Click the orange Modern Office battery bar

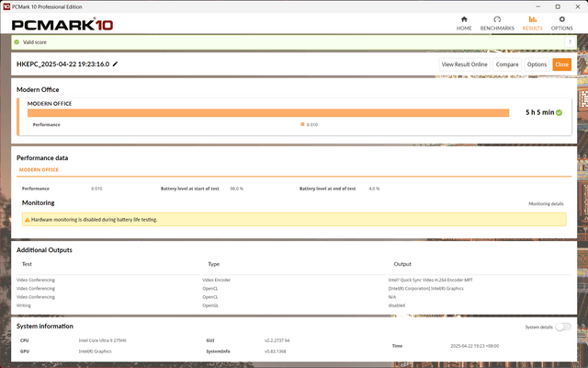268,113
